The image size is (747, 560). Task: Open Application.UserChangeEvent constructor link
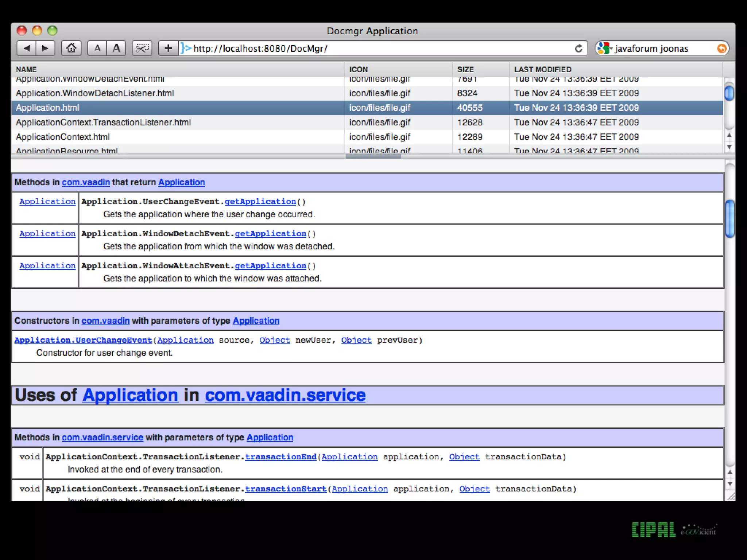point(83,340)
